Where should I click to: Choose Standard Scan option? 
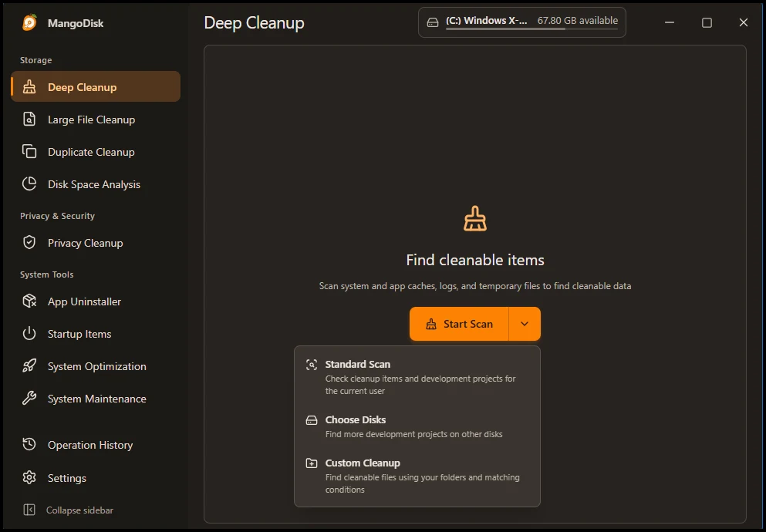tap(417, 377)
